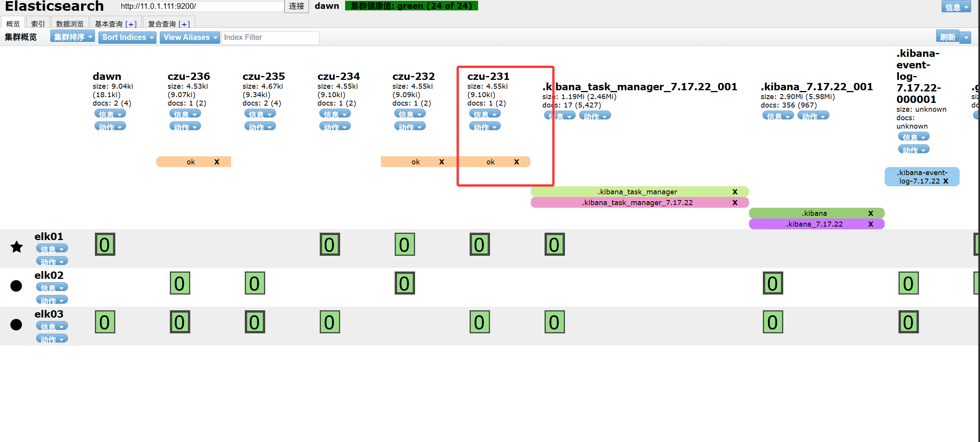This screenshot has width=980, height=442.
Task: Open 信息 dropdown for node elk02
Action: pos(52,288)
